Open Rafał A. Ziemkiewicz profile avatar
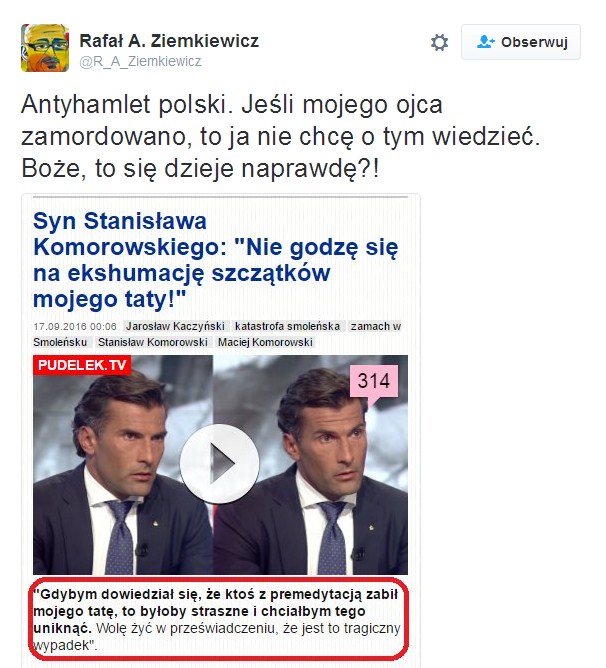Screen dimensions: 606x668 [45, 48]
